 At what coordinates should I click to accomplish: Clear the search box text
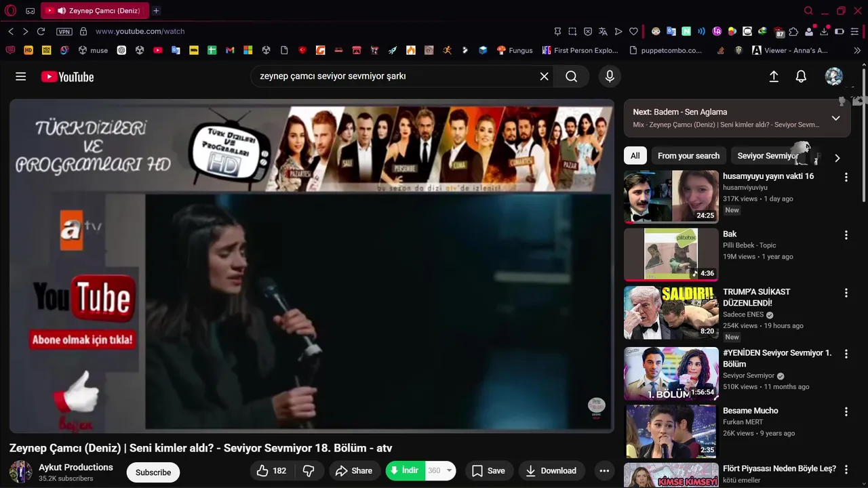point(544,77)
